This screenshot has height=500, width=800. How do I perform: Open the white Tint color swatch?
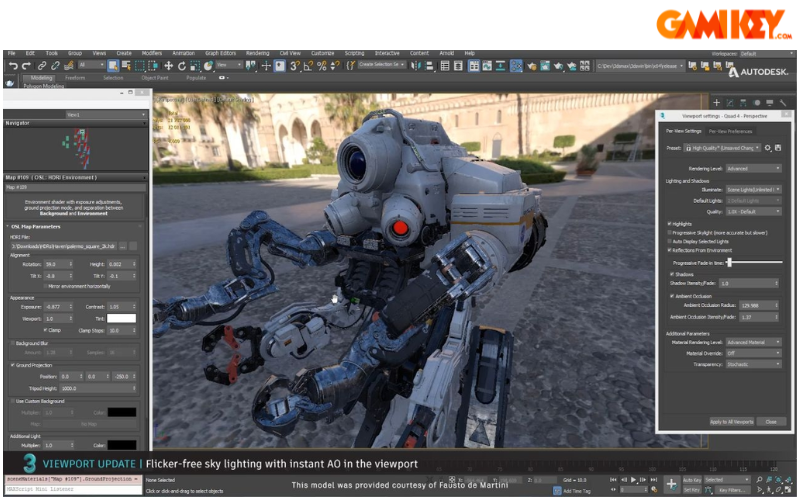click(x=121, y=319)
